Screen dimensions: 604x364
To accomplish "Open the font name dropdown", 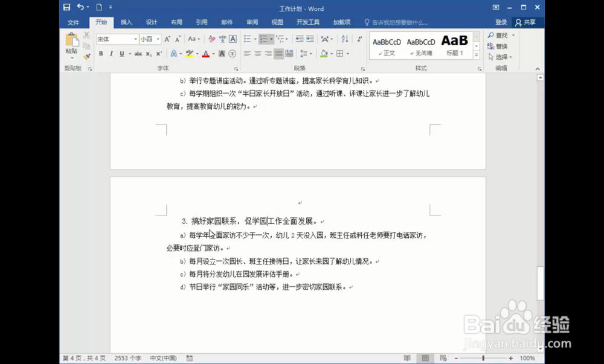I will [135, 39].
